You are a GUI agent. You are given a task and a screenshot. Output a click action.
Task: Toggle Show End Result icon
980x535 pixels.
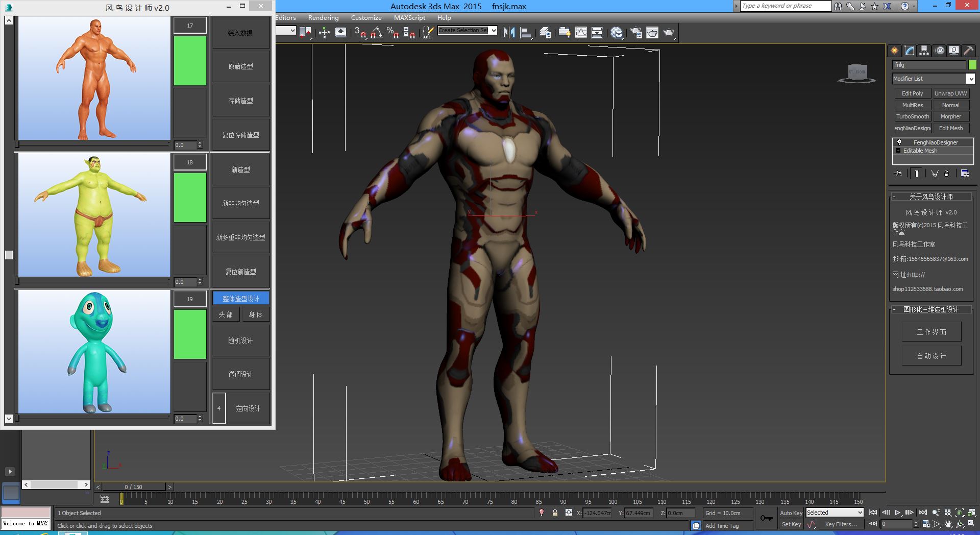tap(917, 174)
